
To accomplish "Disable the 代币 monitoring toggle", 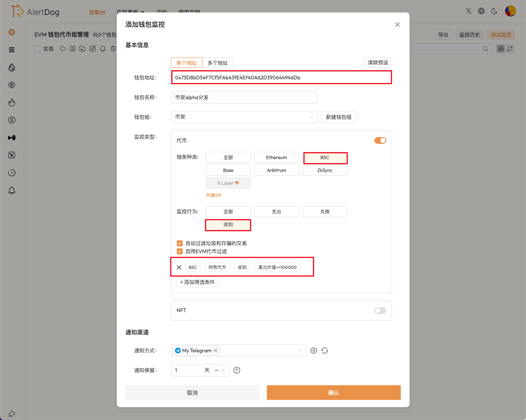I will pos(380,140).
